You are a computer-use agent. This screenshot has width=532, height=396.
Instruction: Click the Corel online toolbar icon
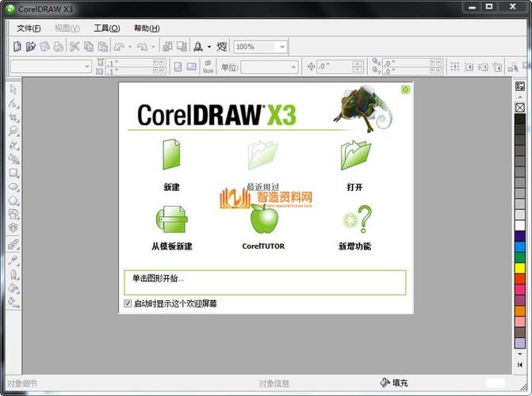click(x=222, y=47)
